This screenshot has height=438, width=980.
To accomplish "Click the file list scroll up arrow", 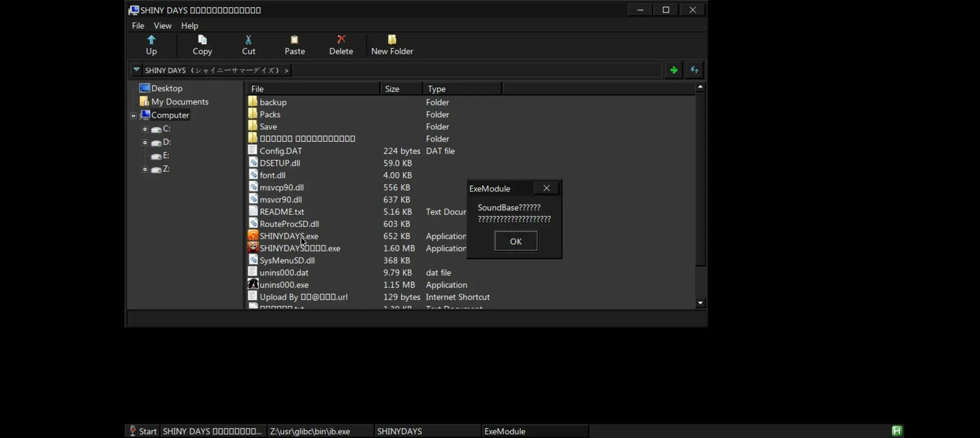I will point(700,87).
